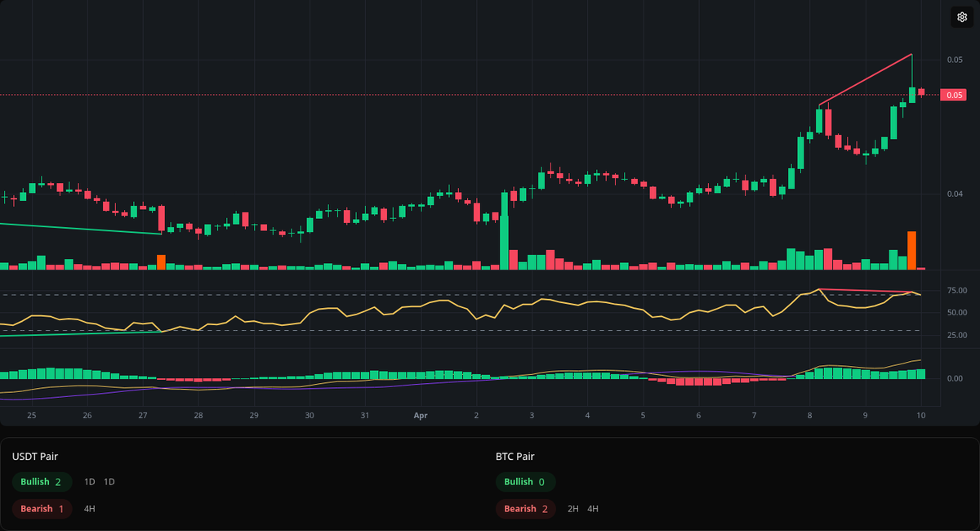Click the 3 date label on time axis
Viewport: 980px width, 531px height.
(x=532, y=416)
